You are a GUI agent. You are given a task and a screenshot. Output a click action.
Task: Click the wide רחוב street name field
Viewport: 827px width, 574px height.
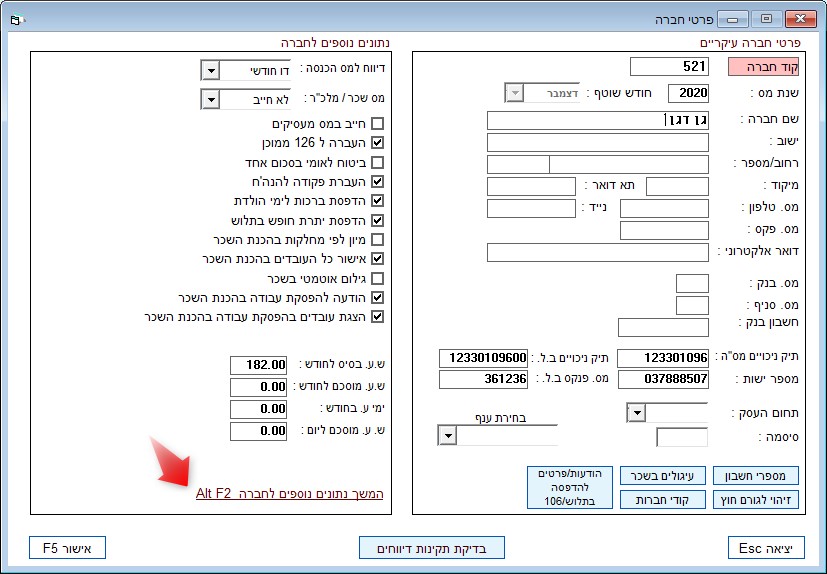(x=629, y=165)
